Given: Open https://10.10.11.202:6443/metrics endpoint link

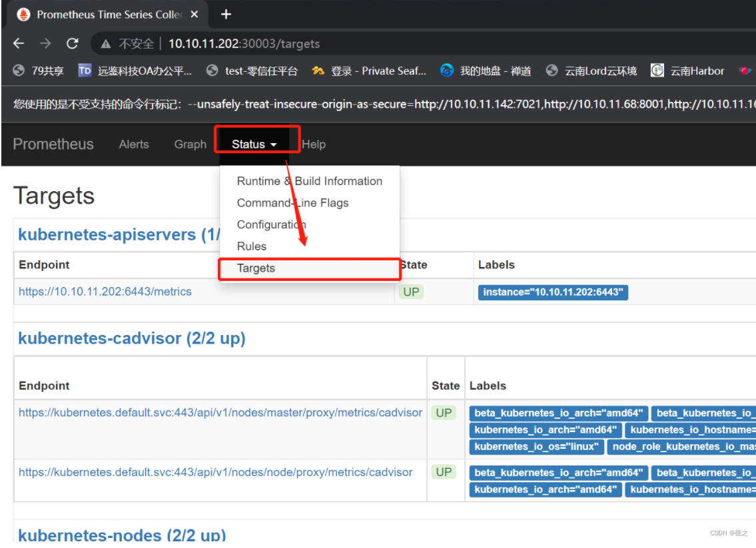Looking at the screenshot, I should [105, 292].
